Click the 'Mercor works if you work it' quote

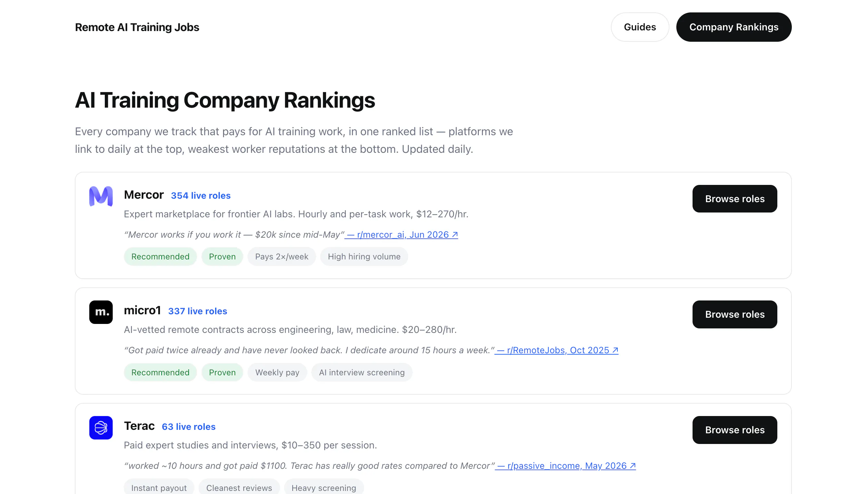pyautogui.click(x=234, y=235)
